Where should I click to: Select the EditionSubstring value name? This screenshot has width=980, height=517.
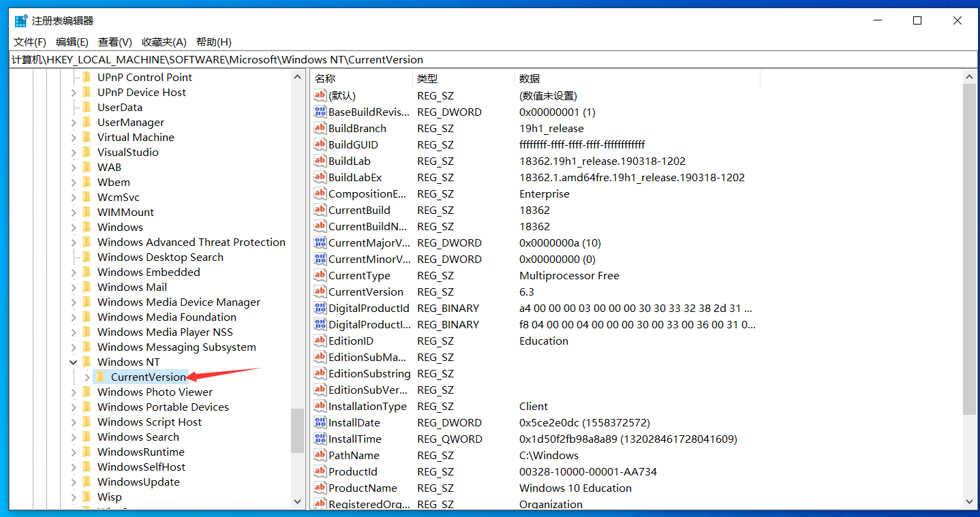(x=369, y=373)
